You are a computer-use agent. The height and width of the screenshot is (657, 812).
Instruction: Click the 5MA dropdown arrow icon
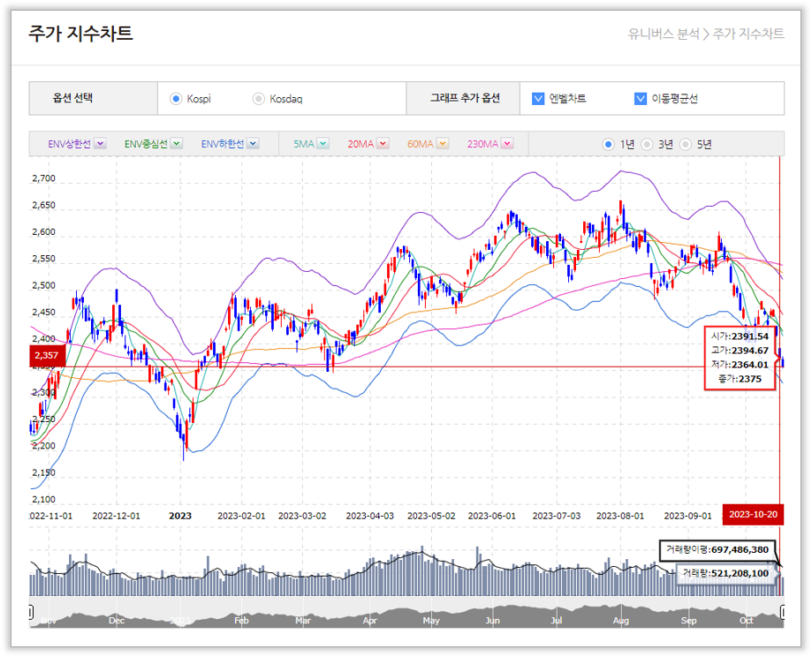point(323,144)
